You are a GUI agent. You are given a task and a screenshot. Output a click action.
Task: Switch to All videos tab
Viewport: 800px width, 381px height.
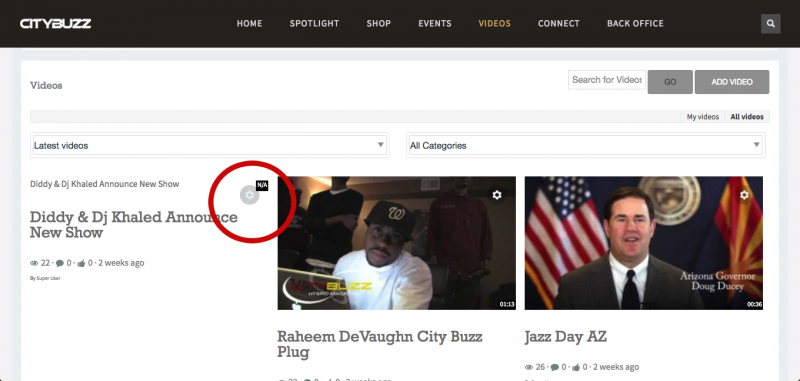(x=747, y=117)
